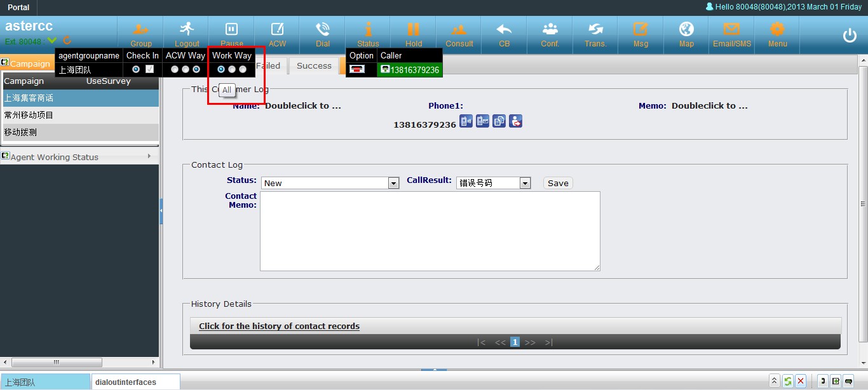
Task: Click the Email/SMS envelope icon
Action: [x=731, y=30]
